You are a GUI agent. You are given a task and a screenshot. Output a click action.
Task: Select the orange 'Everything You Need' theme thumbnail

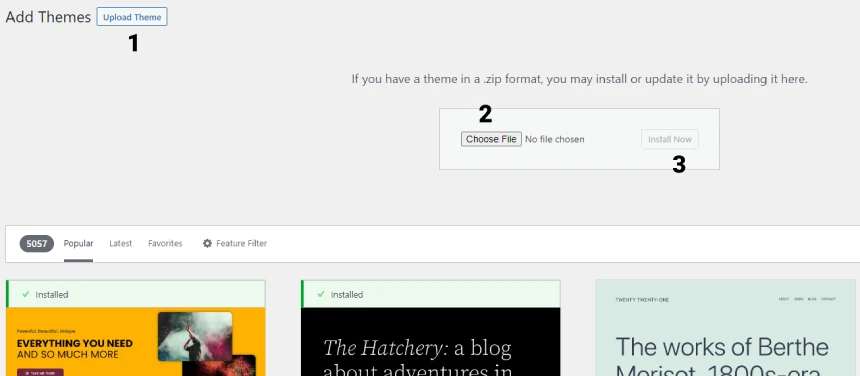point(135,341)
